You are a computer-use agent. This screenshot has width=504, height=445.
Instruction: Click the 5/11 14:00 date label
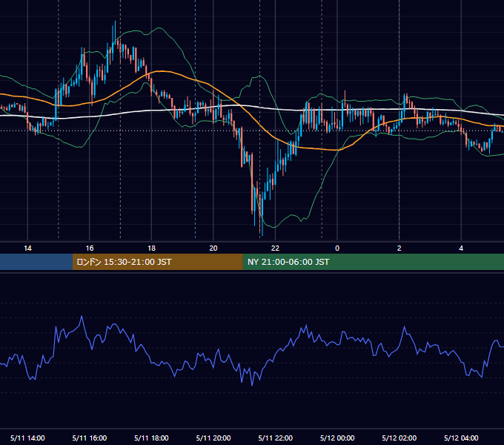[x=27, y=438]
